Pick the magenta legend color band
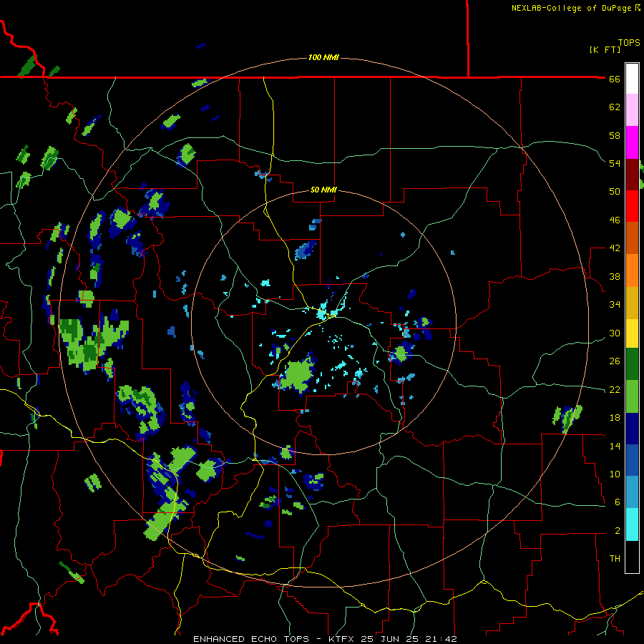 632,142
